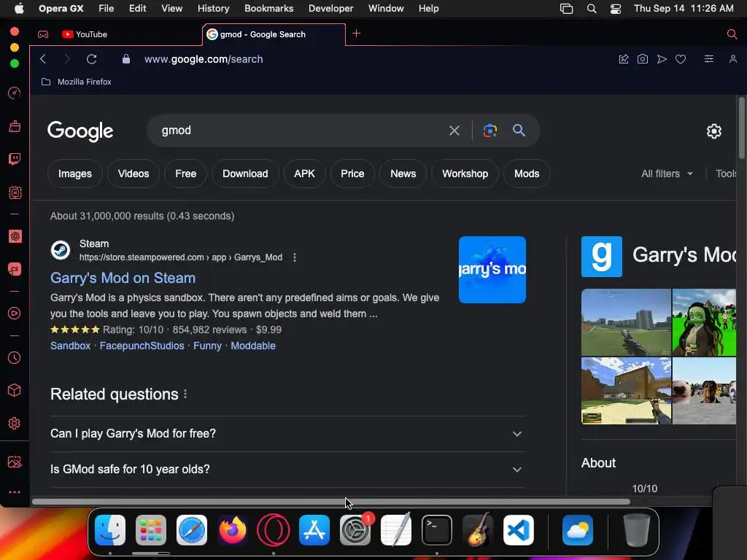Select the Price filter chip
Screen dimensions: 747x560
point(352,174)
